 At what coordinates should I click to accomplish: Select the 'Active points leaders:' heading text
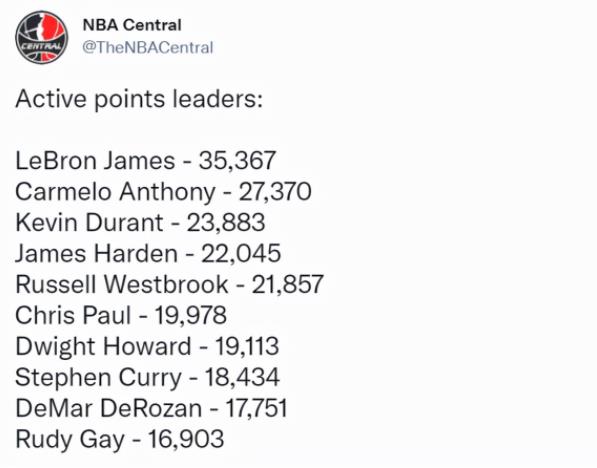pyautogui.click(x=139, y=99)
